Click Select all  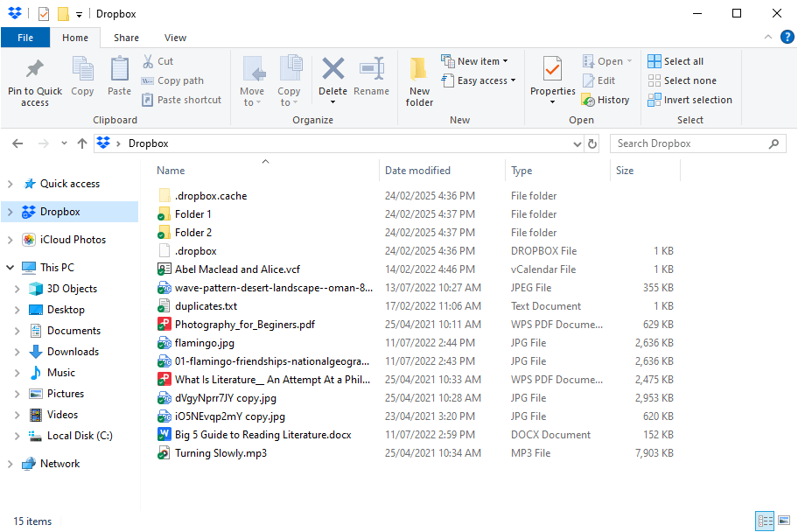(675, 61)
